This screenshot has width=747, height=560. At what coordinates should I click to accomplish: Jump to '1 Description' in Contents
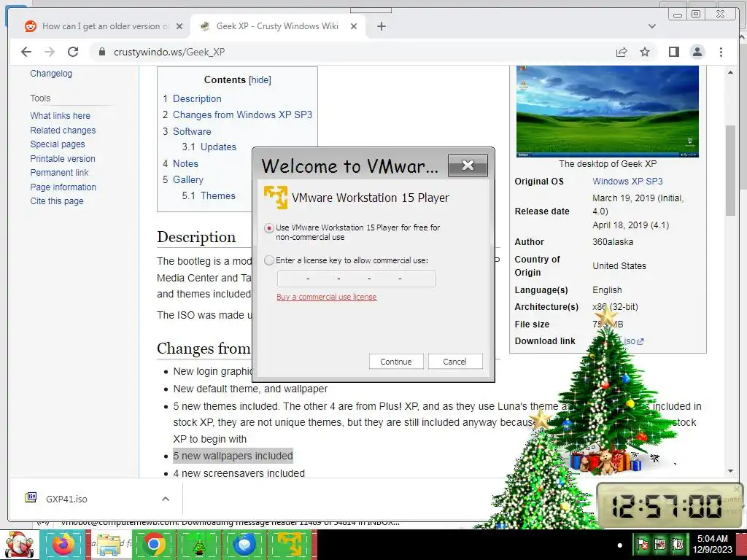[x=192, y=98]
